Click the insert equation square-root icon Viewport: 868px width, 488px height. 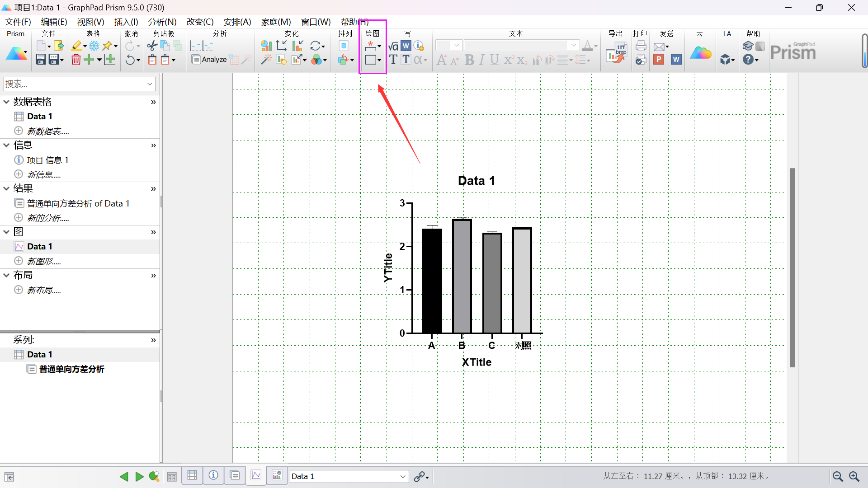click(393, 46)
